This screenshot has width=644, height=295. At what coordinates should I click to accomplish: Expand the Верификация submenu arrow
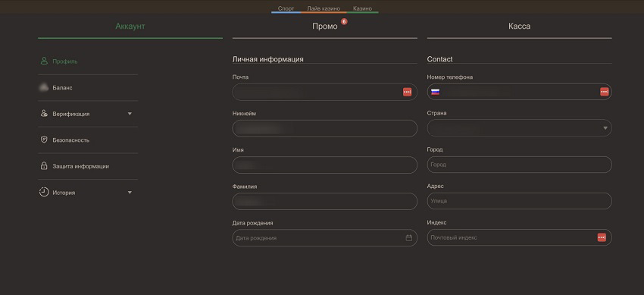(130, 114)
